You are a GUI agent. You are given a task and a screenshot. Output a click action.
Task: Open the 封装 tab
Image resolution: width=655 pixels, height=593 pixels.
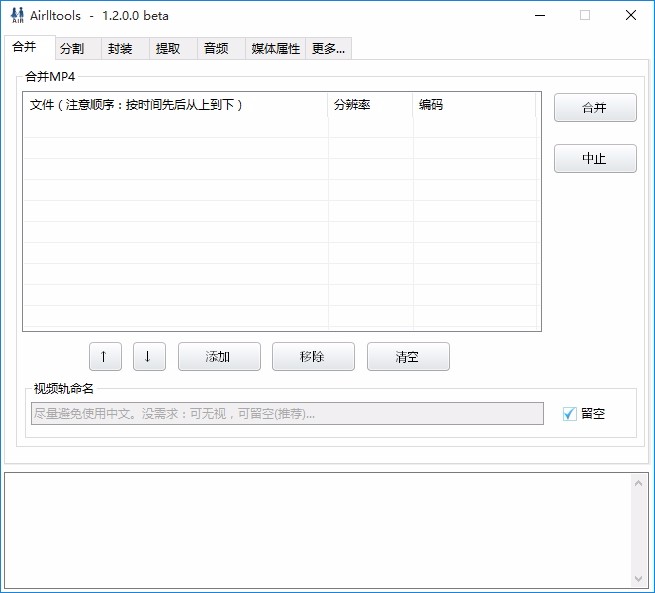(125, 48)
